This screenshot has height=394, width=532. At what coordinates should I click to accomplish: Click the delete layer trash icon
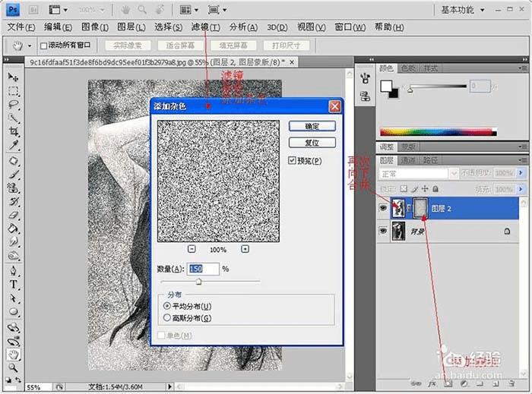point(511,383)
